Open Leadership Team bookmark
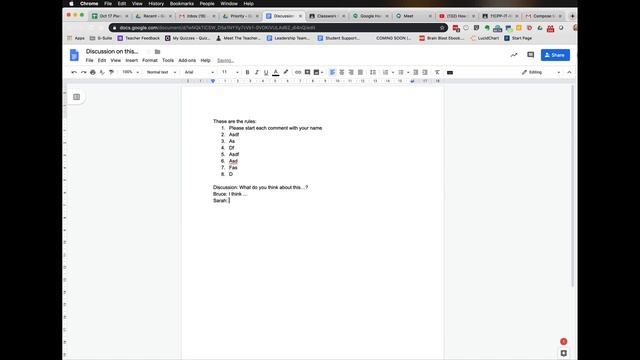 pyautogui.click(x=288, y=38)
